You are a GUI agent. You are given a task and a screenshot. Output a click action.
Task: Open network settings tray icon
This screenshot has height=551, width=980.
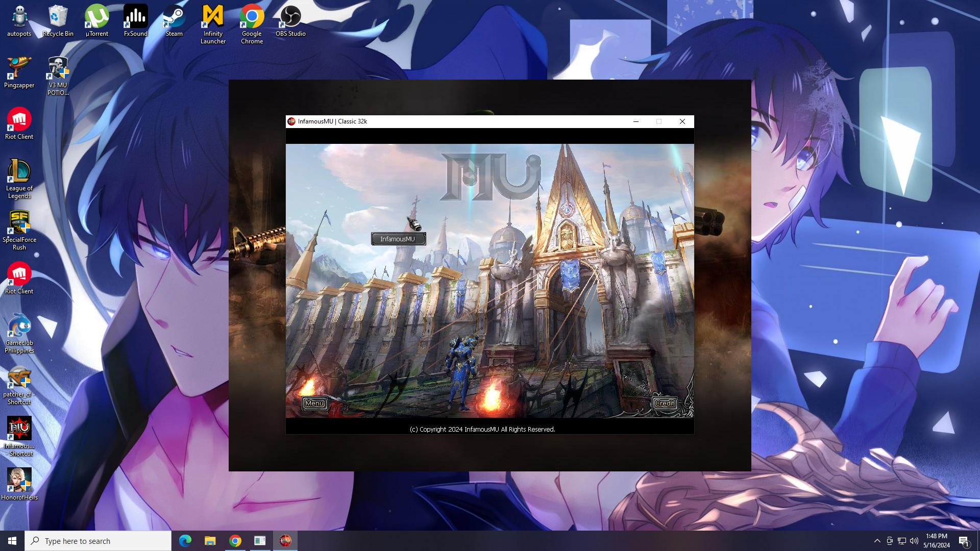point(902,541)
